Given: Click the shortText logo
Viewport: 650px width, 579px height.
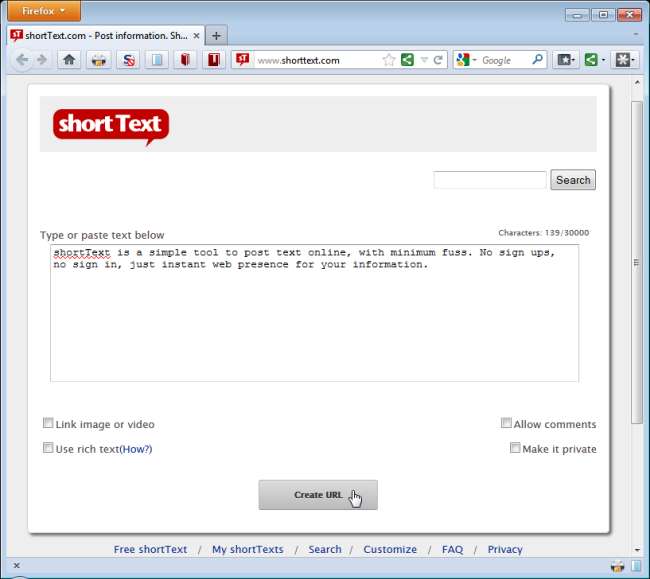Looking at the screenshot, I should tap(110, 126).
